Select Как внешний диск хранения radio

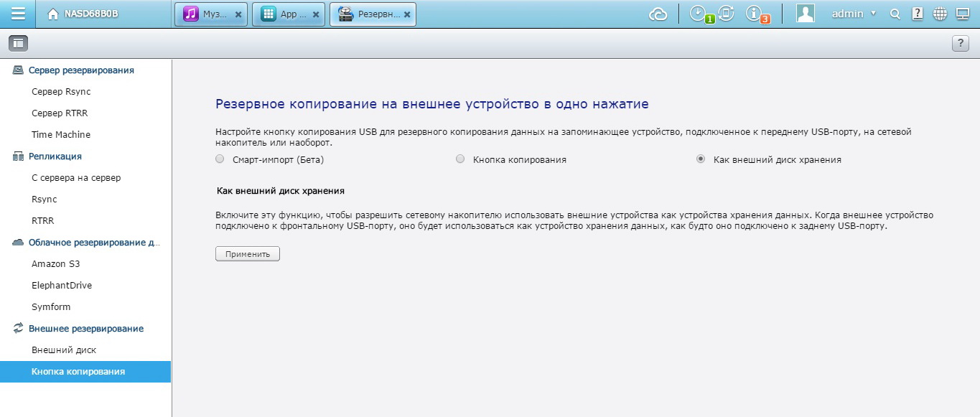pyautogui.click(x=701, y=159)
